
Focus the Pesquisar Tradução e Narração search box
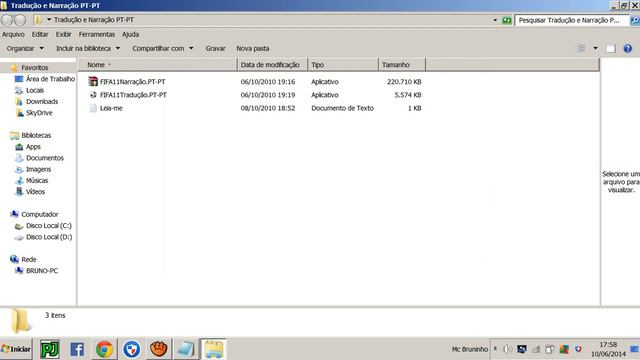pyautogui.click(x=572, y=20)
